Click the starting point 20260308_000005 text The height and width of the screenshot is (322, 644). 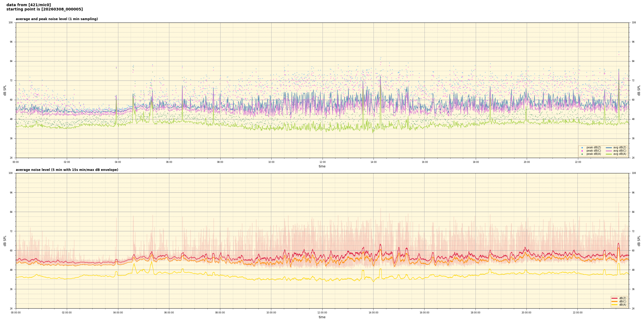[45, 9]
